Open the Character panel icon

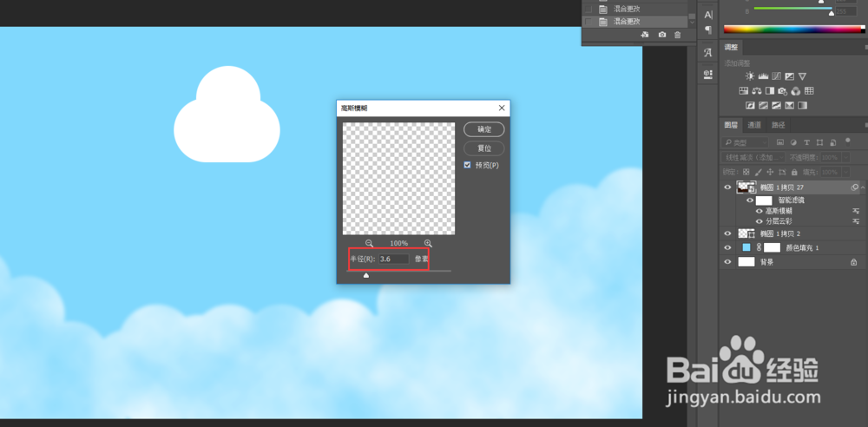tap(708, 15)
